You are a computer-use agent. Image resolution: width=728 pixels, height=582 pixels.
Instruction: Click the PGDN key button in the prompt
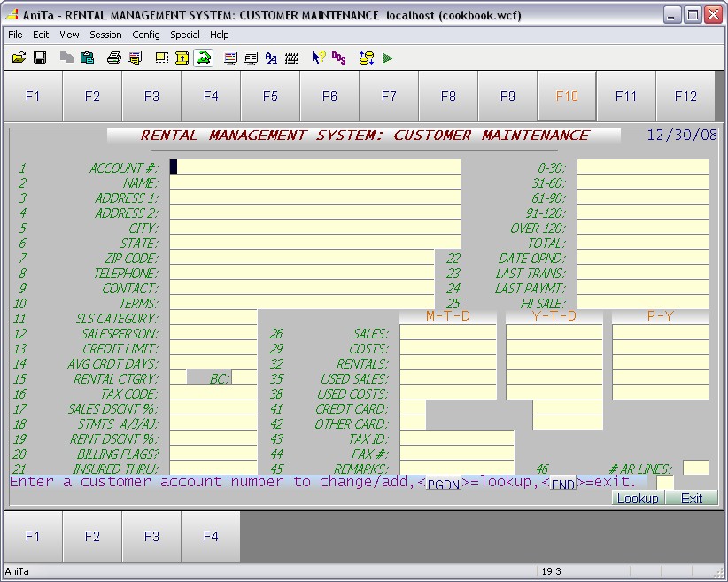444,483
